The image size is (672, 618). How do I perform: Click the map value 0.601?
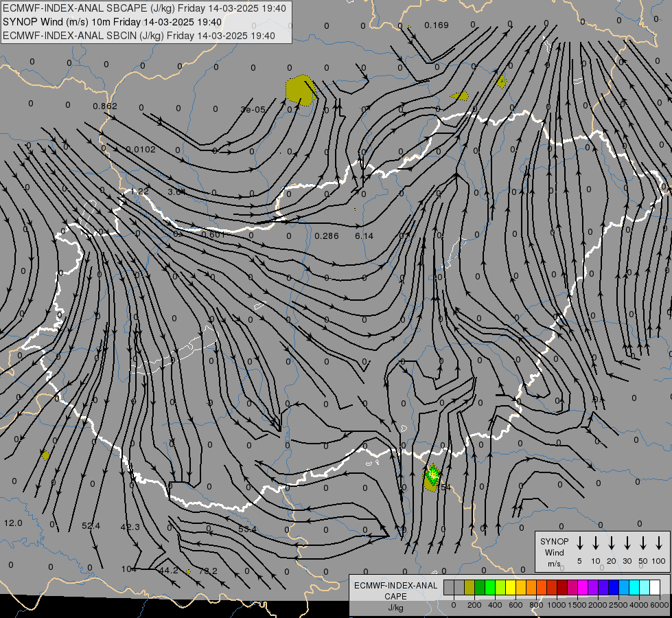tap(213, 235)
